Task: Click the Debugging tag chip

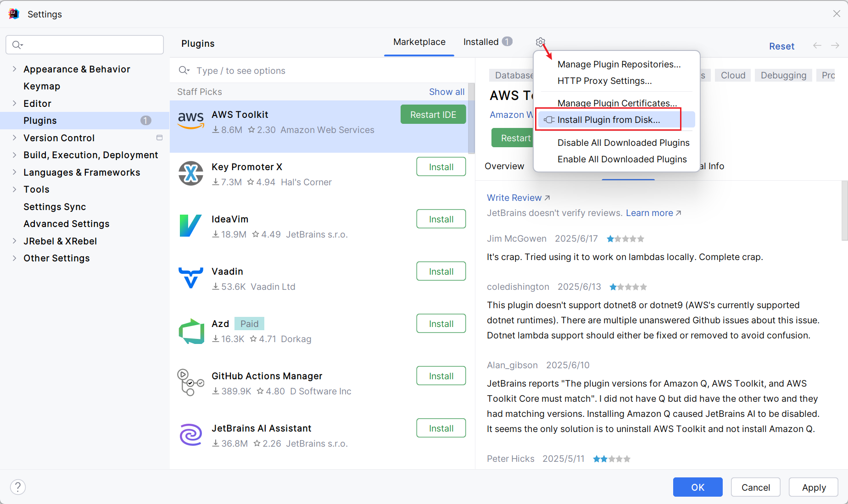Action: pos(783,75)
